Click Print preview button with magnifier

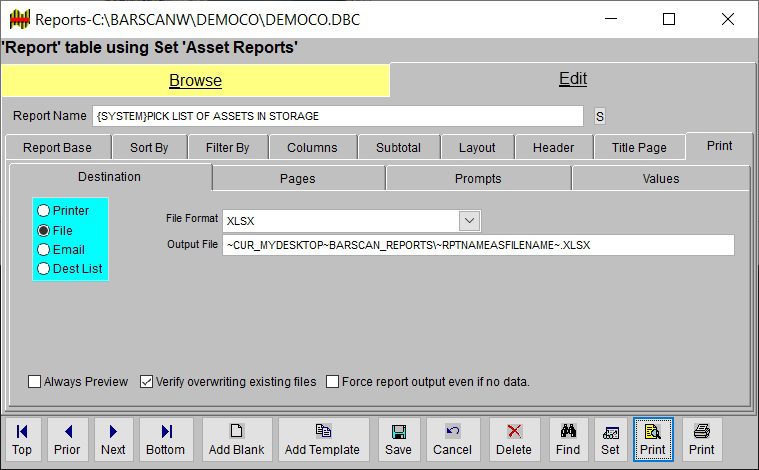[x=653, y=440]
